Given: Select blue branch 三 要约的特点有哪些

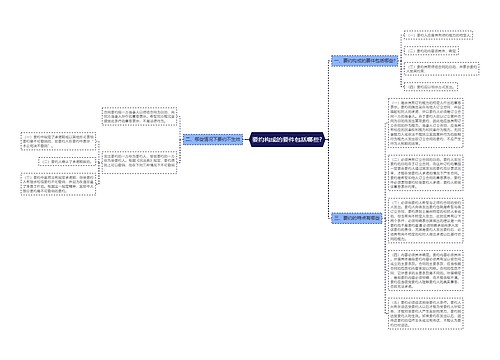Looking at the screenshot, I should coord(357,218).
